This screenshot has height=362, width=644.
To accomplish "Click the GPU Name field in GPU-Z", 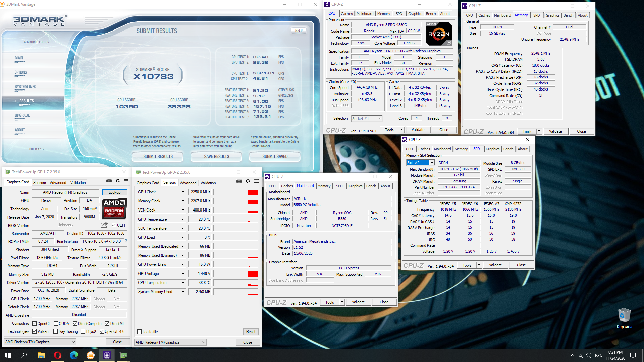I will click(x=65, y=192).
